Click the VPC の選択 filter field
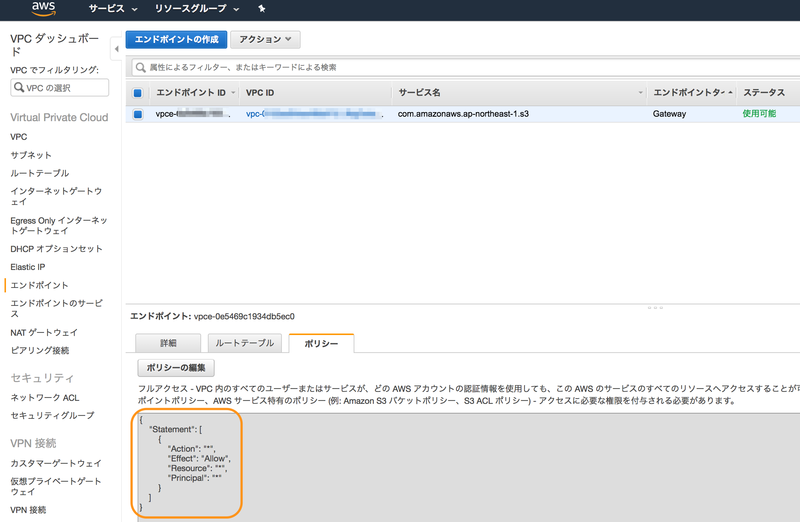 (x=60, y=87)
